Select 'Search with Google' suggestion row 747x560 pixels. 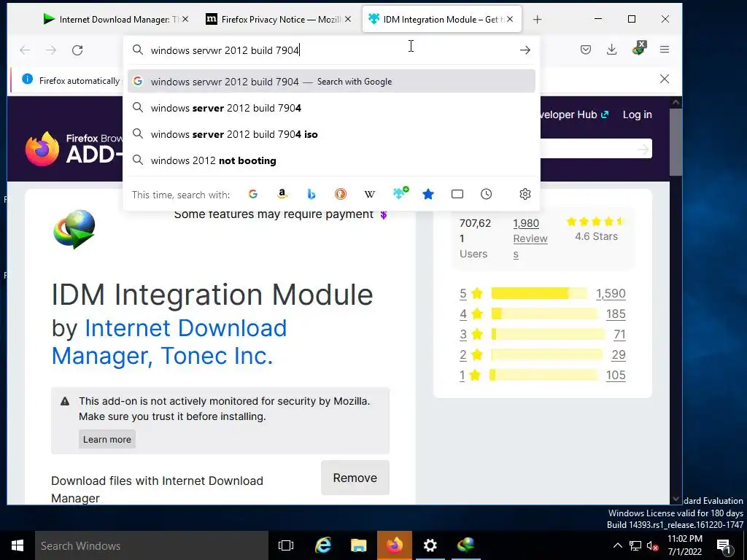[332, 82]
